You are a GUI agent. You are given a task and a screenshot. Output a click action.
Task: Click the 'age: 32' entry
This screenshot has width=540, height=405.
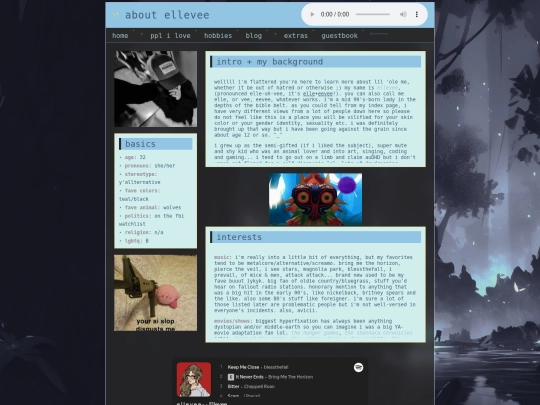[133, 157]
